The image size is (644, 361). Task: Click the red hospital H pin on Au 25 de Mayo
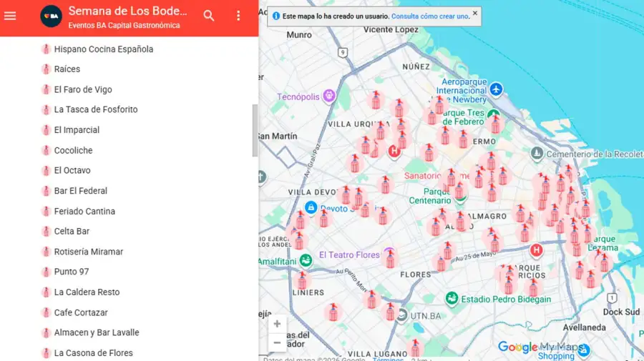(536, 250)
